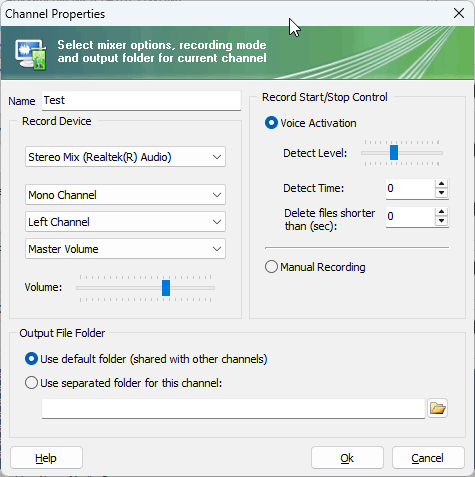Click the Ok button

[347, 458]
